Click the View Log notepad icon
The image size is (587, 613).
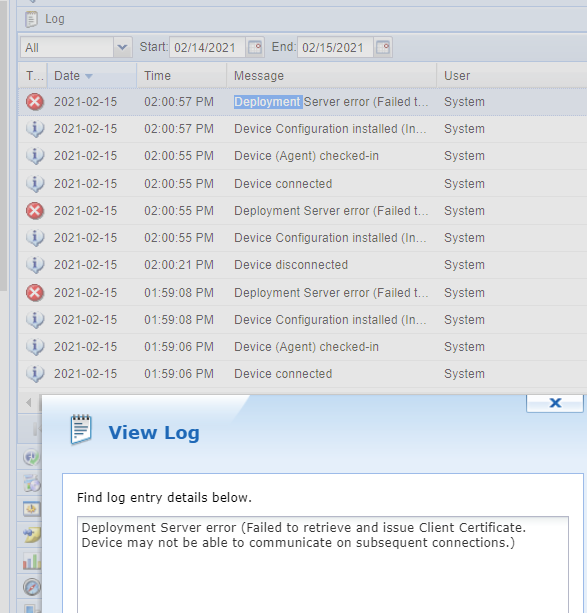[81, 430]
